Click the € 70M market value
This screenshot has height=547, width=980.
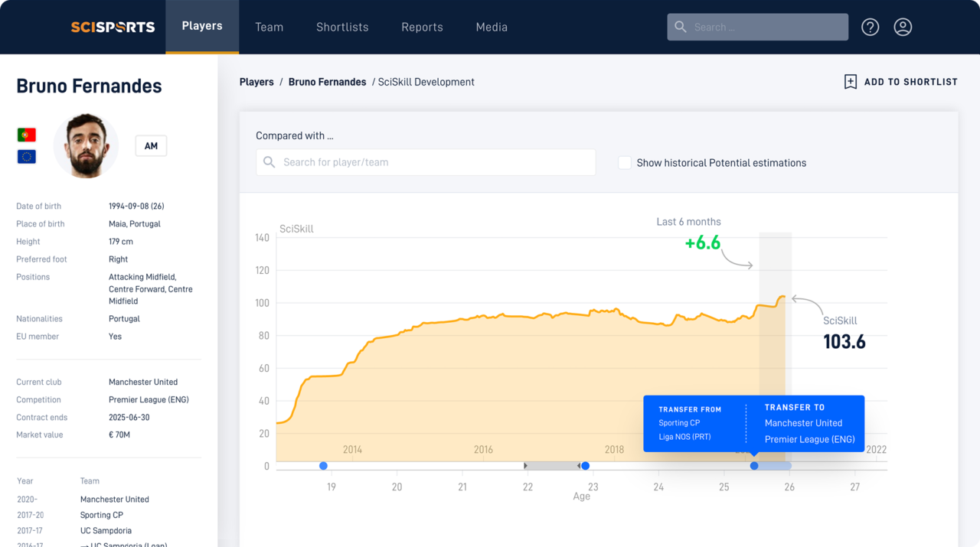click(119, 435)
